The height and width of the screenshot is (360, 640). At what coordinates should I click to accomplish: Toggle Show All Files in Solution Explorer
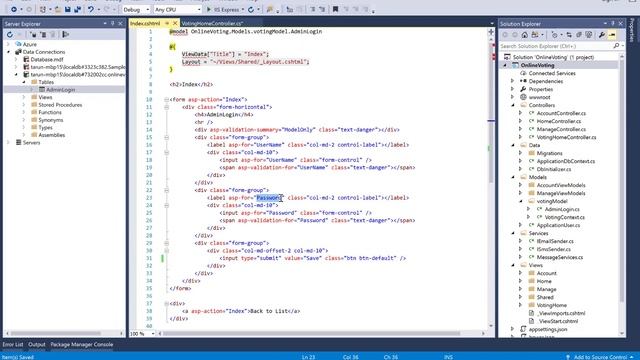click(589, 35)
